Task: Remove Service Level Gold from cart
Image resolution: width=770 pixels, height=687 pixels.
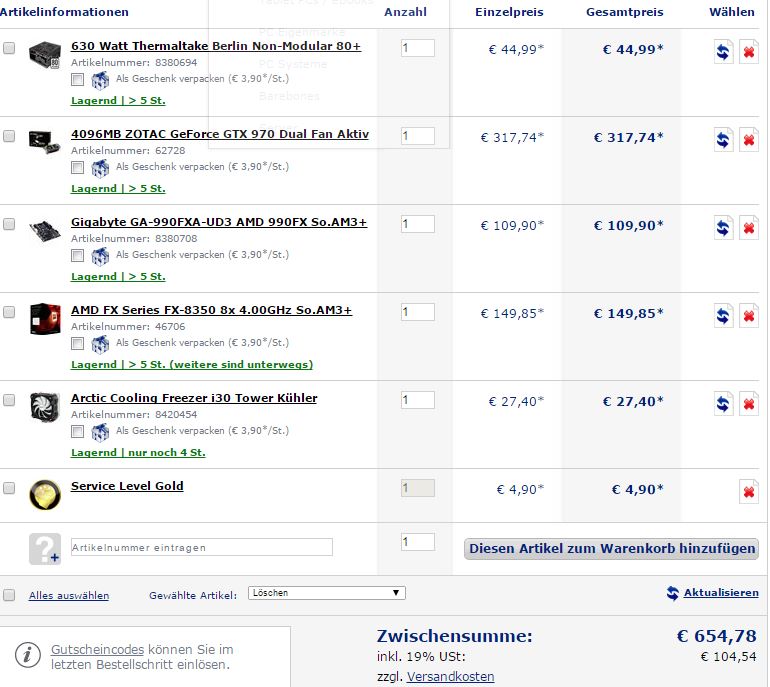Action: coord(748,491)
